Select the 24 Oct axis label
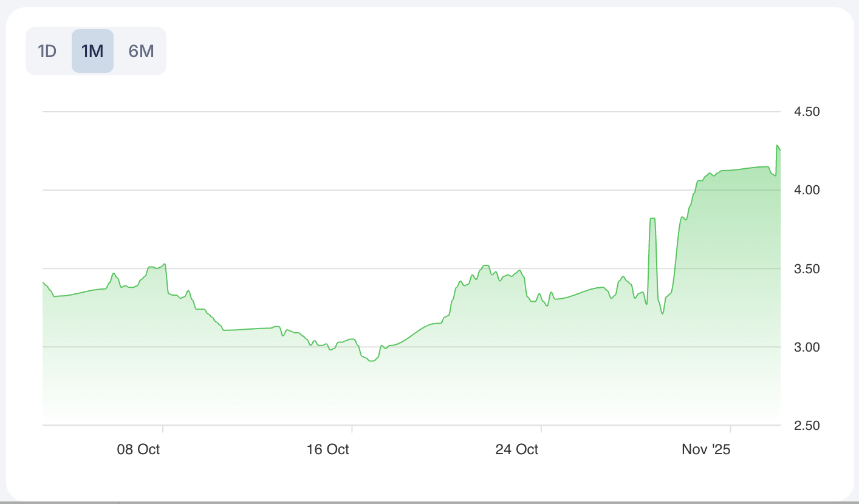 [517, 449]
